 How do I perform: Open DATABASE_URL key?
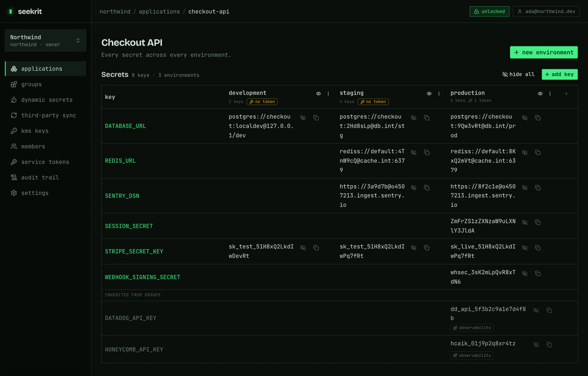click(125, 126)
